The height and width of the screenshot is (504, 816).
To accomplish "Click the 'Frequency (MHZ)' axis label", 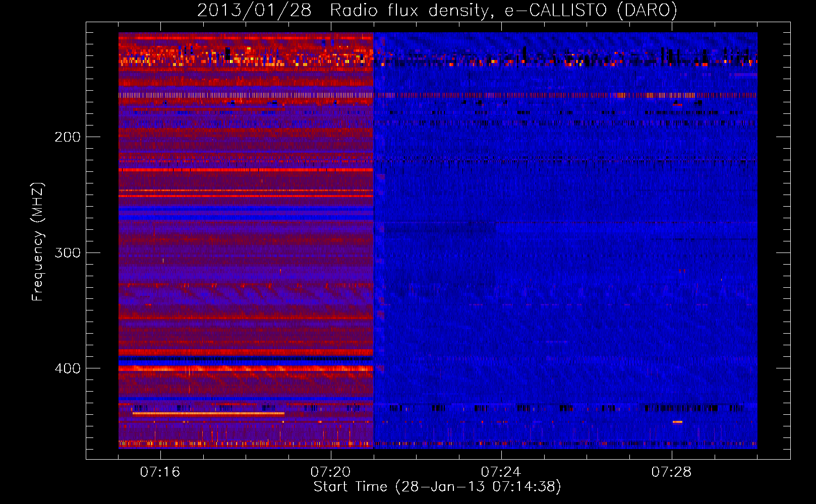I will (38, 242).
